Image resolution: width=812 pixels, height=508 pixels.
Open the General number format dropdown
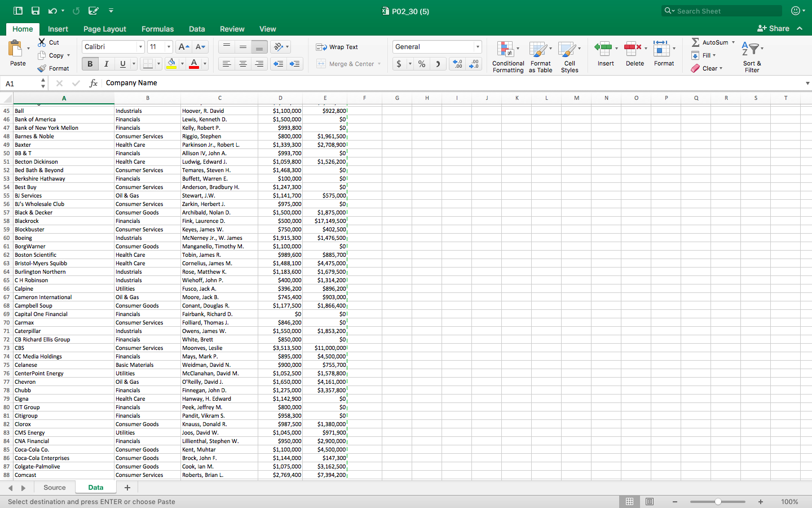pos(478,47)
